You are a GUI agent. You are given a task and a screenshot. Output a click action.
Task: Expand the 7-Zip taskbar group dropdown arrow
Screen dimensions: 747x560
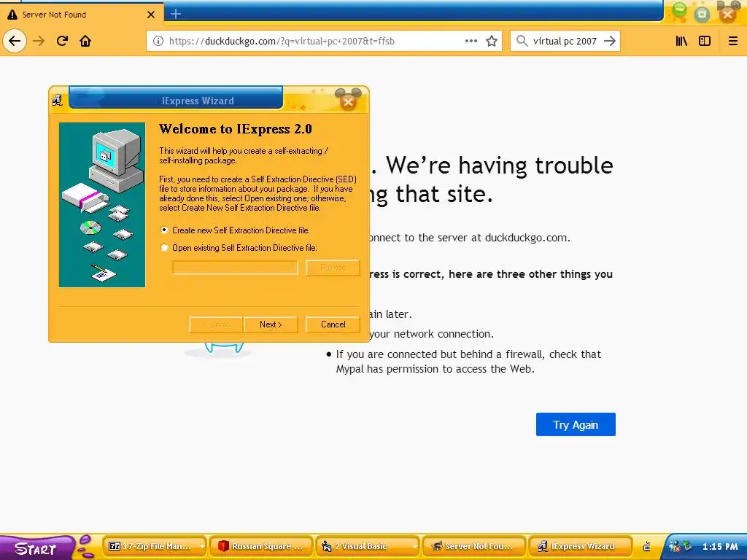coord(202,547)
